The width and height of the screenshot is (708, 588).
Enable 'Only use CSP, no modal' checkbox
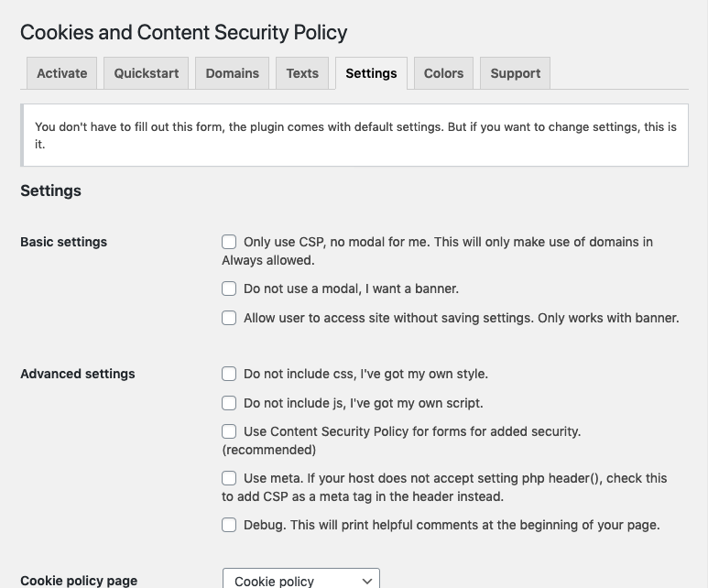(x=229, y=242)
